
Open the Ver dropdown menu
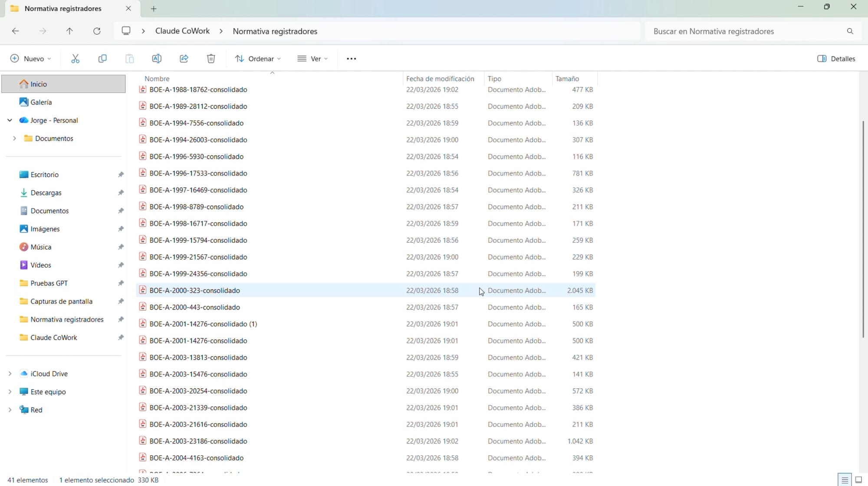click(312, 59)
